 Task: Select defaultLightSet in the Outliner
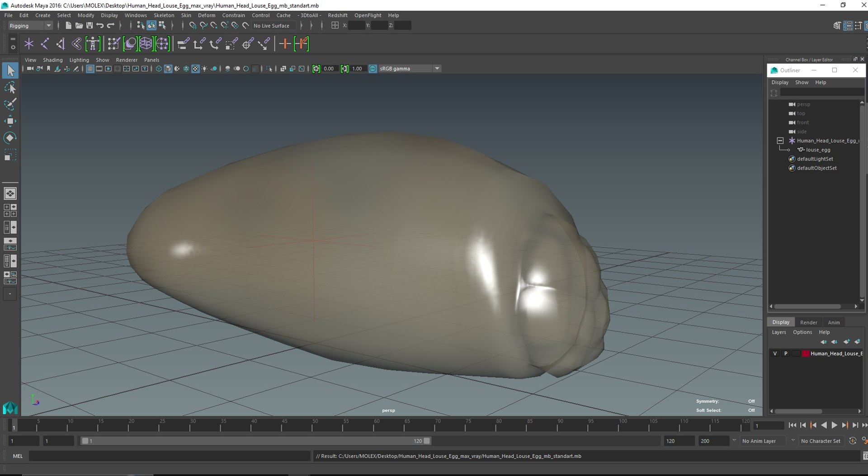coord(815,159)
